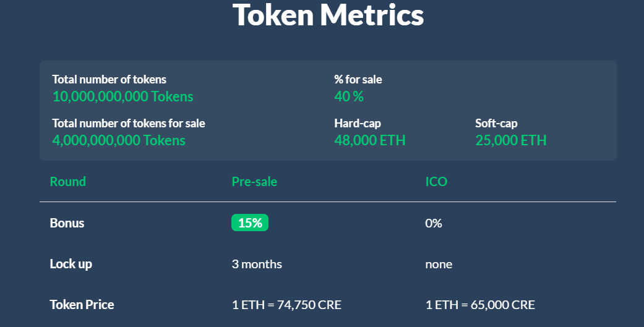Click the Token Metrics heading
This screenshot has height=327, width=644.
[x=328, y=15]
